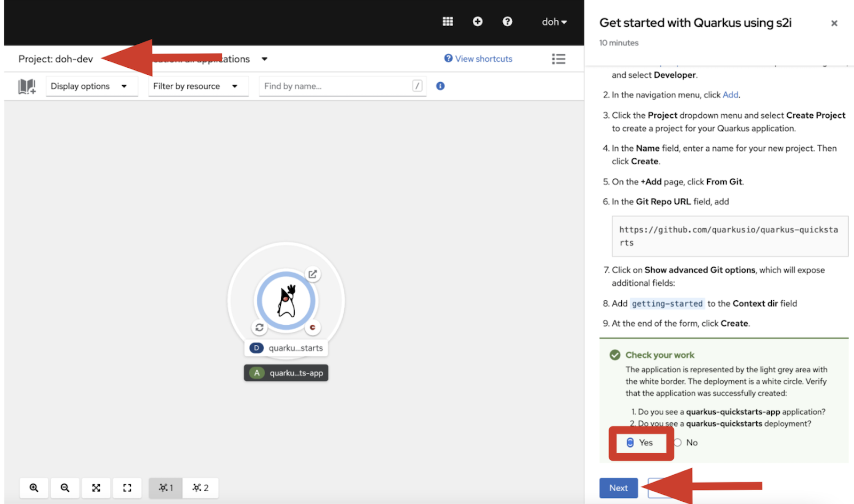854x504 pixels.
Task: Open the doh user menu
Action: (554, 22)
